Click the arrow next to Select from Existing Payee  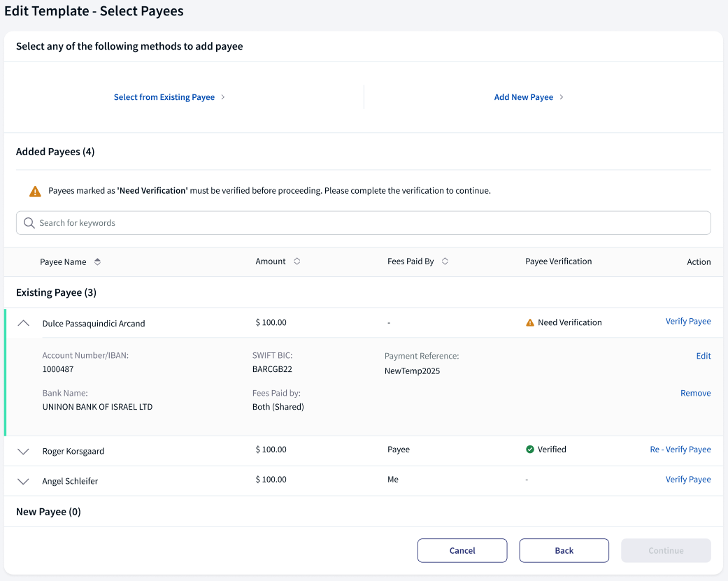pos(223,97)
